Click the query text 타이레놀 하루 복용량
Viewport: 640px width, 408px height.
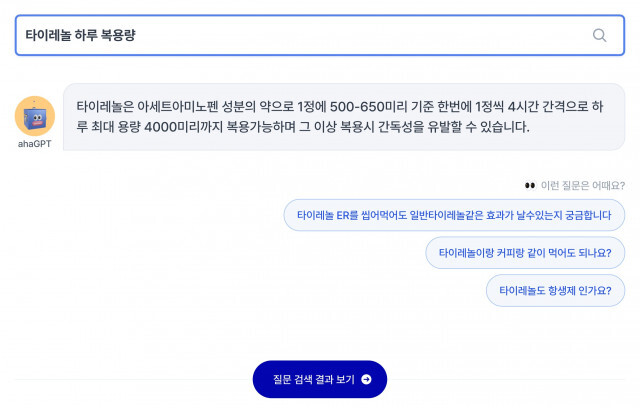pyautogui.click(x=80, y=35)
